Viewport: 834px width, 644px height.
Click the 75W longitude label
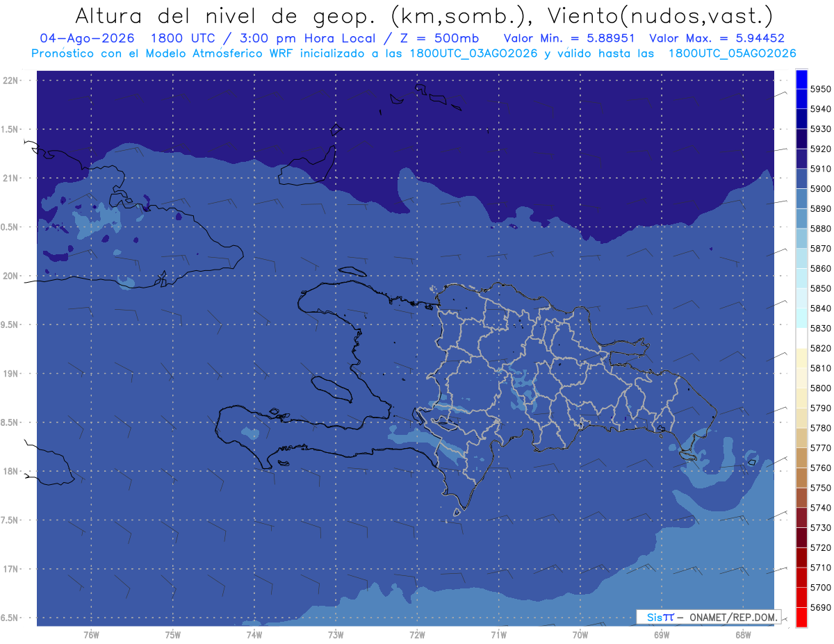coord(172,634)
